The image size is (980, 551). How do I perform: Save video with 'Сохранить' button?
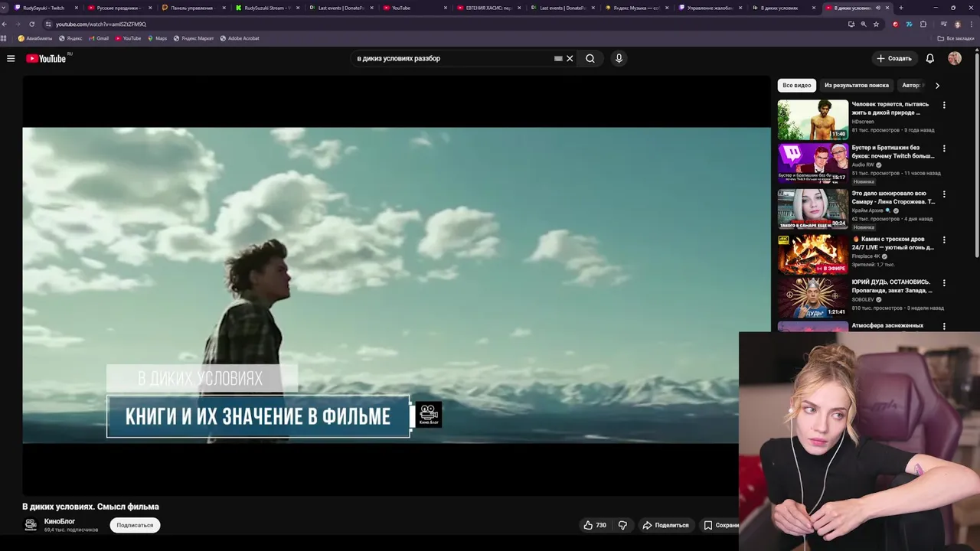click(721, 525)
